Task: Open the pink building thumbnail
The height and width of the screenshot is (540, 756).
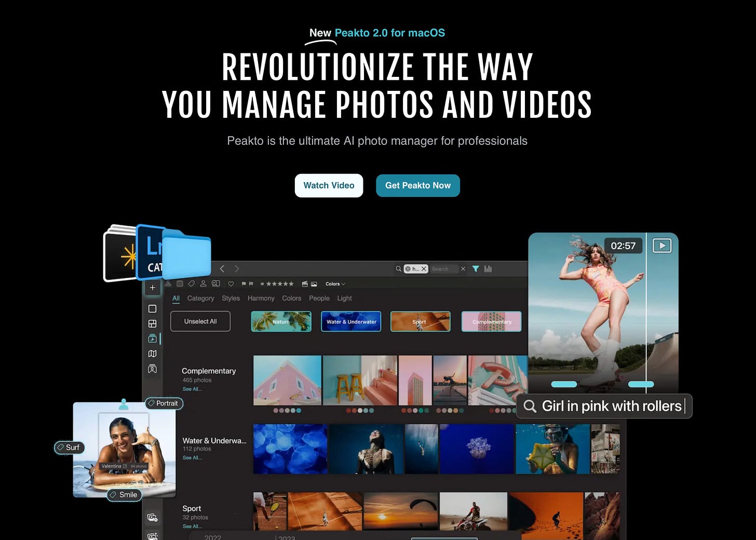Action: point(287,380)
